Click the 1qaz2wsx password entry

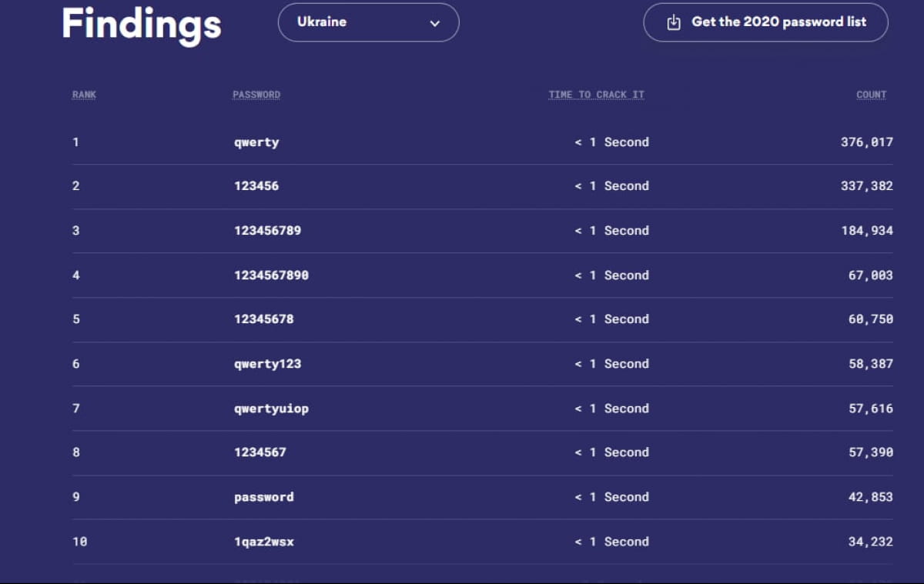[263, 542]
